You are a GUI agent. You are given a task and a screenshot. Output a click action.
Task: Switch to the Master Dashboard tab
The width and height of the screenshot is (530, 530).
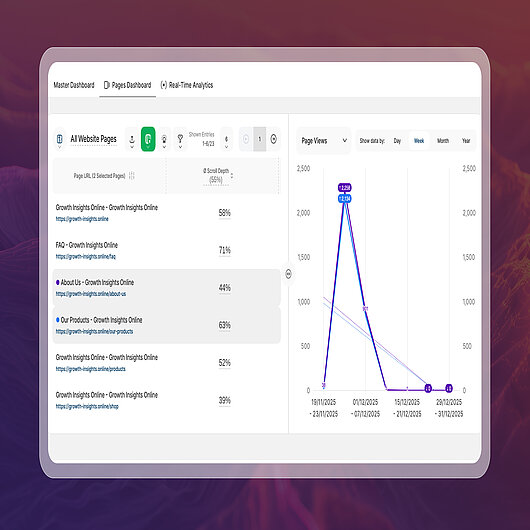pos(74,85)
